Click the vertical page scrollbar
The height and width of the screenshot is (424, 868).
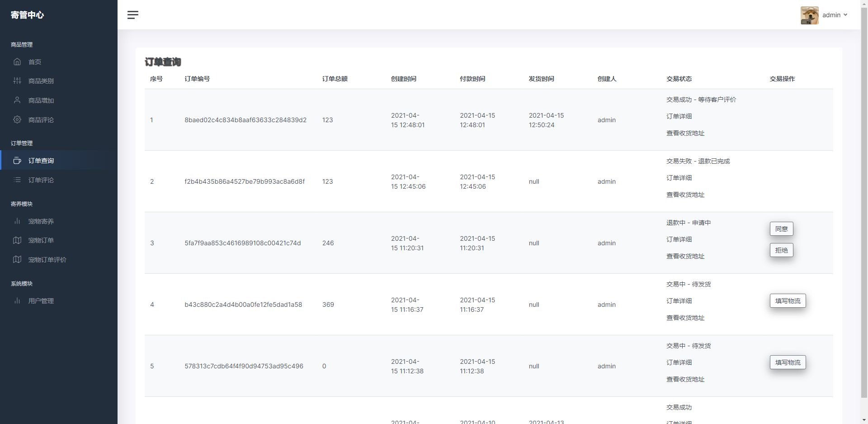(864, 204)
